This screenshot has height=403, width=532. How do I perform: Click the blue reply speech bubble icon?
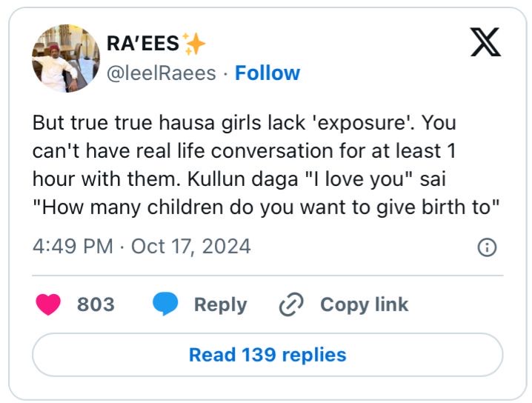click(165, 304)
